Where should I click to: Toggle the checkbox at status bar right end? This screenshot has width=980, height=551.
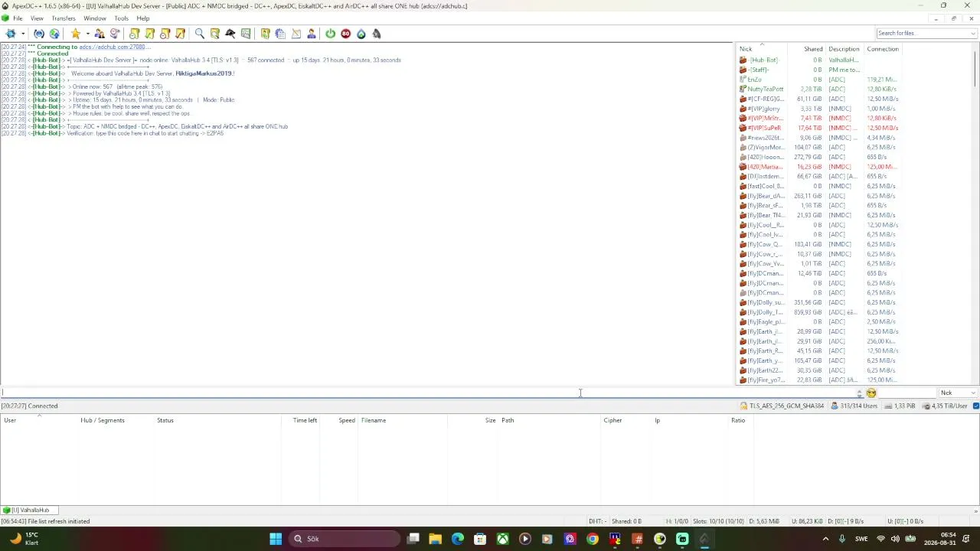976,406
